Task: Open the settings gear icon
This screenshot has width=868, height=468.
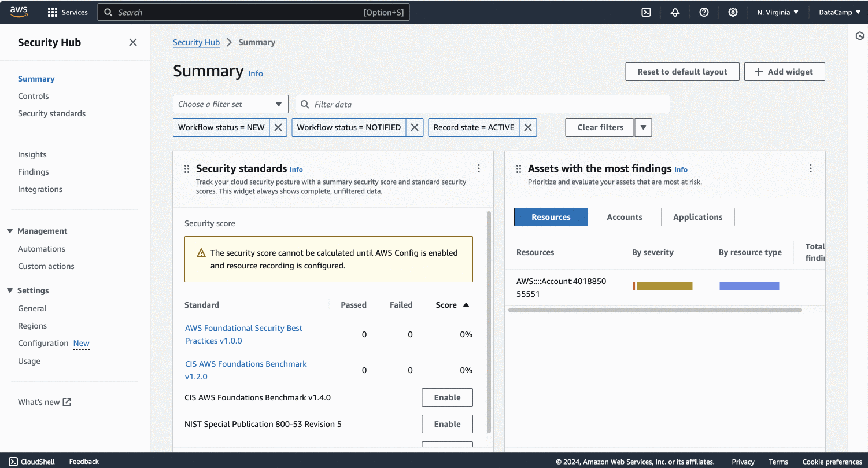Action: pos(733,12)
